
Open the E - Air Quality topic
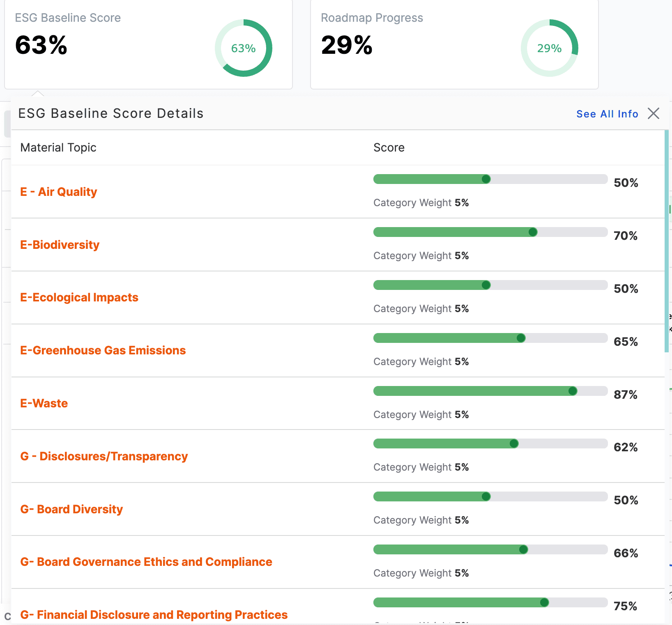coord(59,192)
